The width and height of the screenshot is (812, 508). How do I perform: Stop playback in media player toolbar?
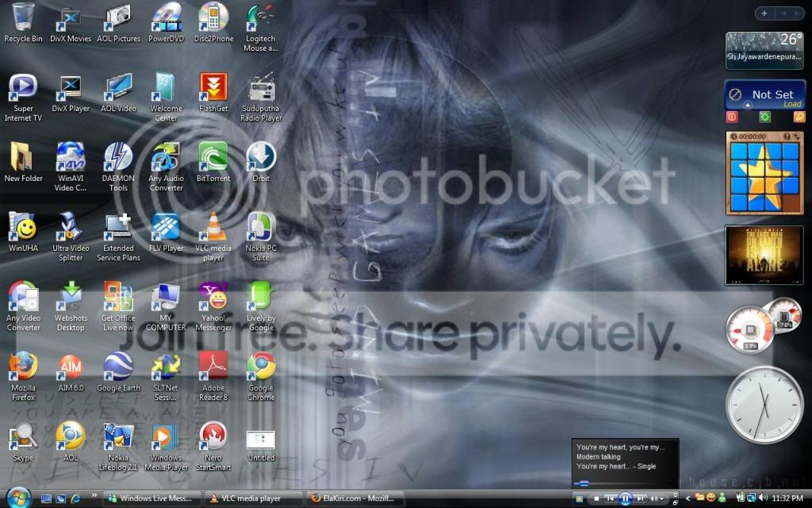click(596, 498)
